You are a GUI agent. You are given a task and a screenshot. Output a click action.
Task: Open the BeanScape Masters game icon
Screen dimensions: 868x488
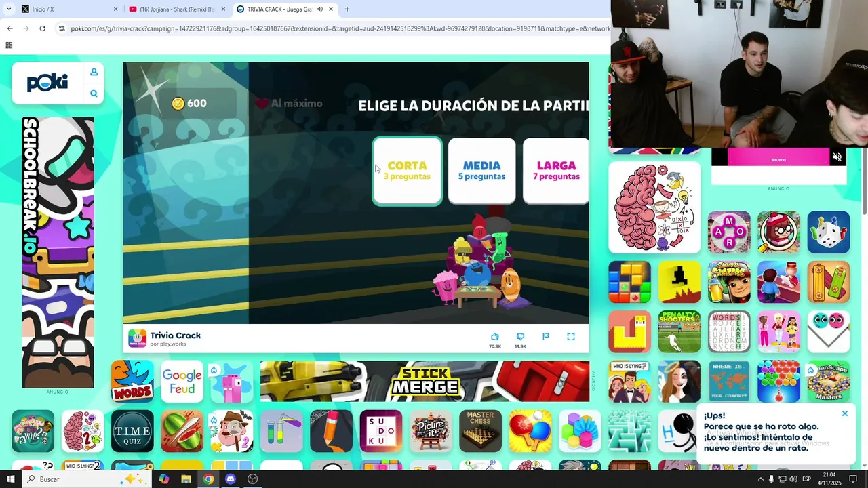(x=829, y=382)
